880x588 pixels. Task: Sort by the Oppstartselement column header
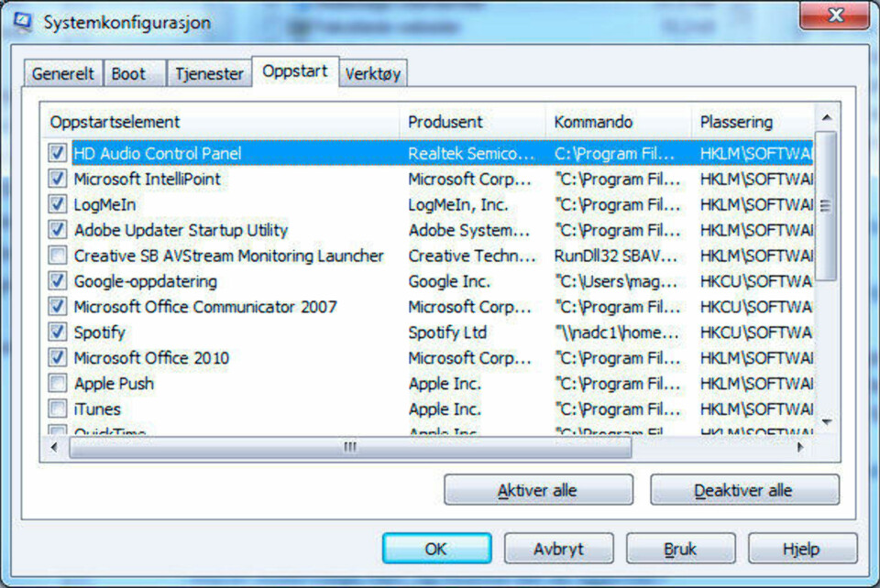[x=220, y=122]
